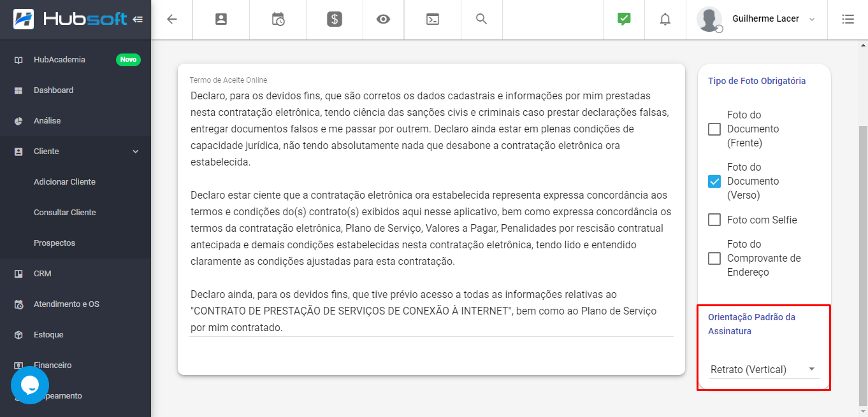Viewport: 868px width, 417px height.
Task: Go back using the left arrow
Action: click(171, 19)
